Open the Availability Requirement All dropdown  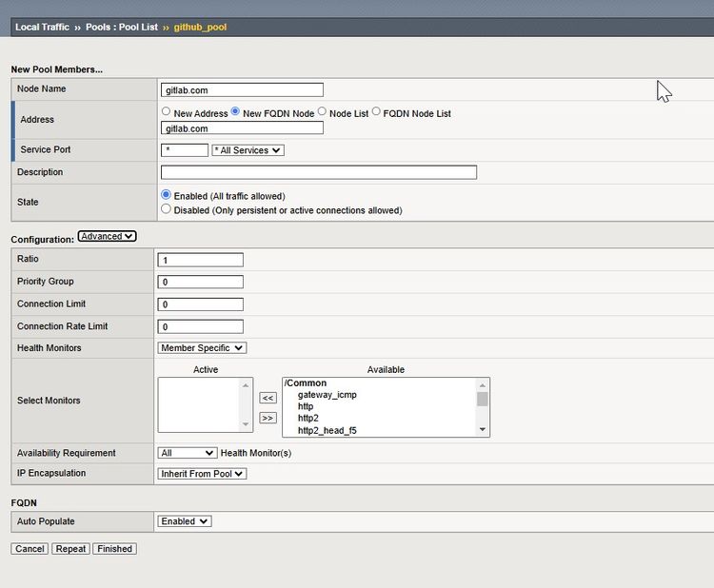pos(188,453)
